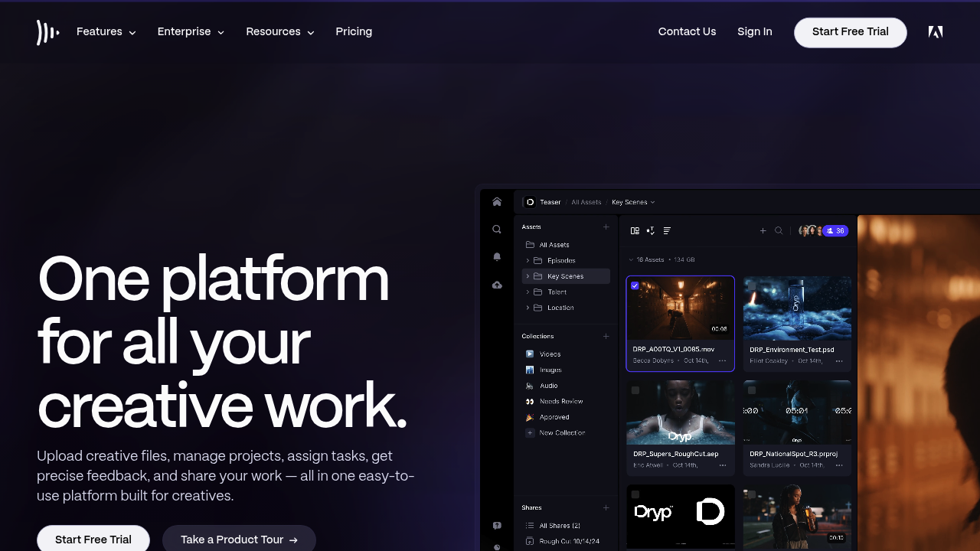This screenshot has width=980, height=551.
Task: Click the Take a Product Tour button
Action: point(239,540)
